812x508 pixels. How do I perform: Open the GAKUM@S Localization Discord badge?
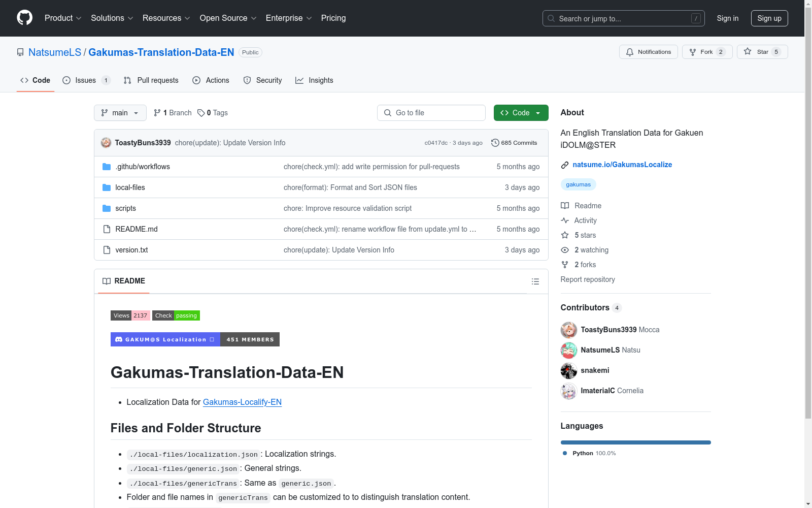click(195, 339)
